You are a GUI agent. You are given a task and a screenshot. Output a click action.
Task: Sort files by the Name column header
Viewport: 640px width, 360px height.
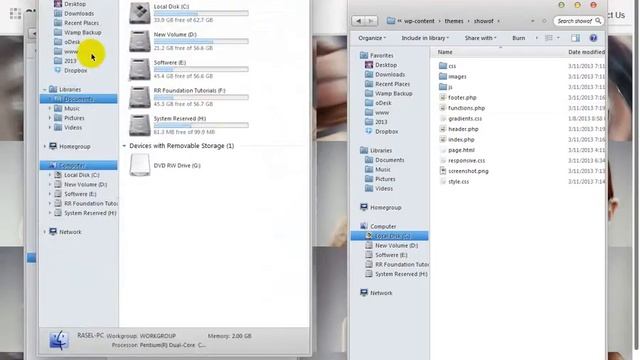coord(445,52)
